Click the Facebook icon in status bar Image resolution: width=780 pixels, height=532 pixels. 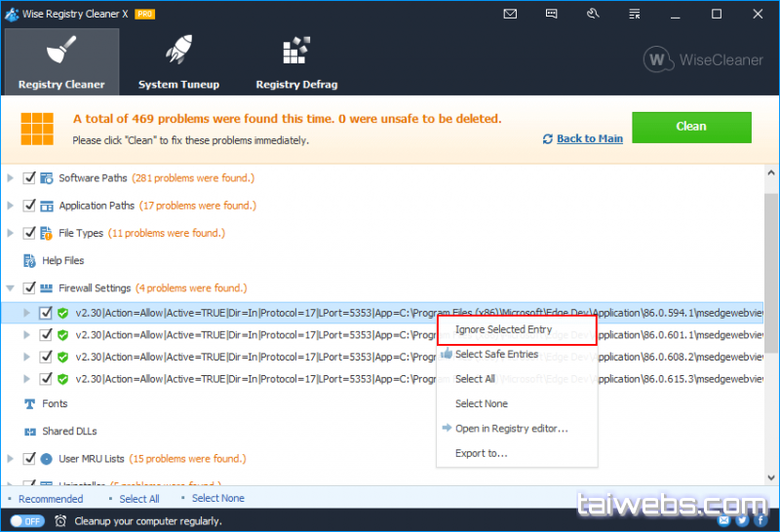760,521
